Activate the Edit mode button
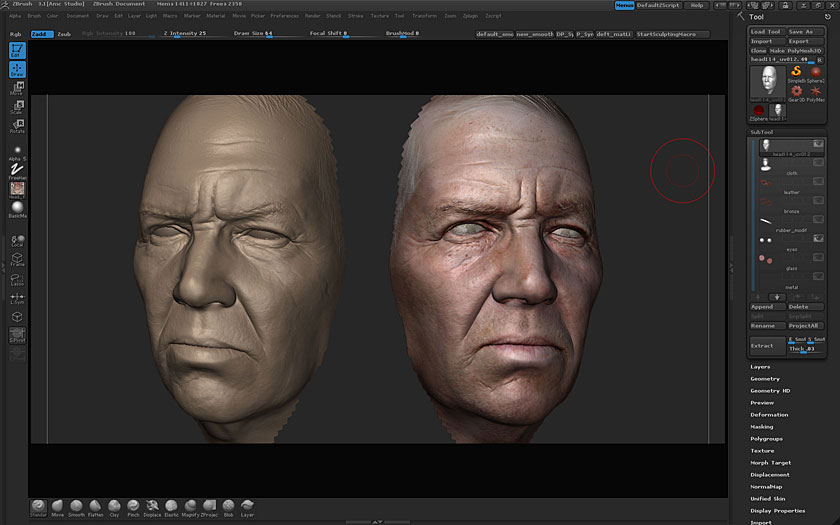Image resolution: width=840 pixels, height=525 pixels. coord(17,50)
